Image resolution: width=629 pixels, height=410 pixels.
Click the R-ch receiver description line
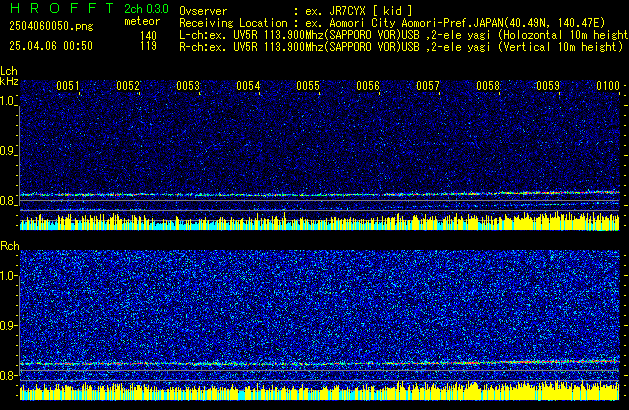401,47
